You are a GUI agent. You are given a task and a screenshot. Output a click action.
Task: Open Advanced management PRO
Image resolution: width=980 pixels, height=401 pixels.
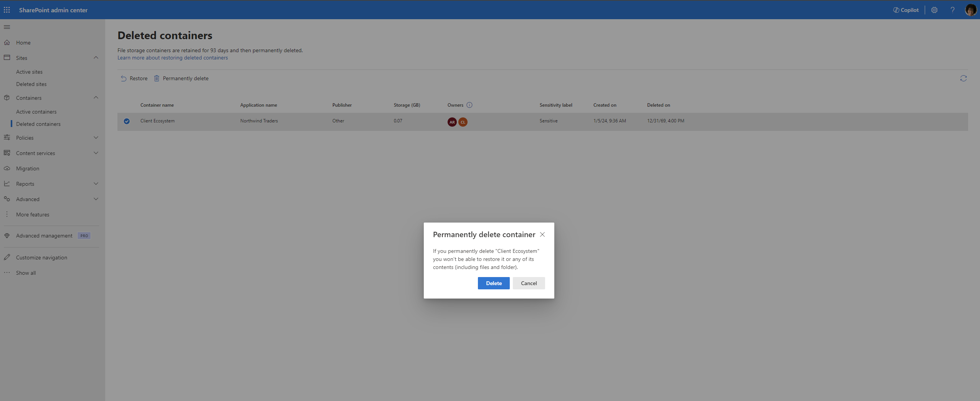click(53, 236)
